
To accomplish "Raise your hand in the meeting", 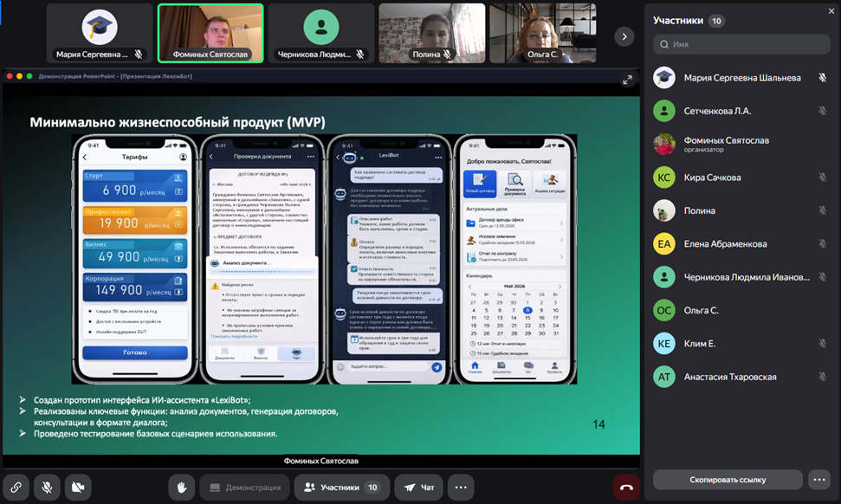I will tap(182, 488).
